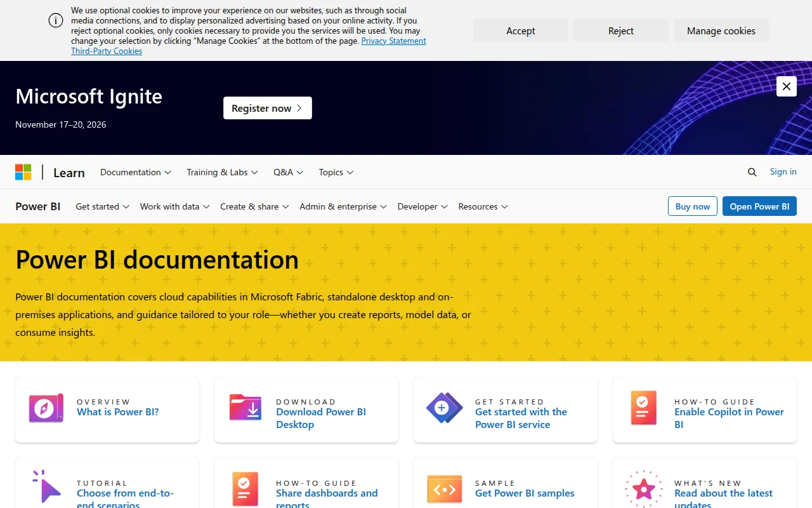The height and width of the screenshot is (508, 812).
Task: Click the Open Power BI button
Action: (x=759, y=206)
